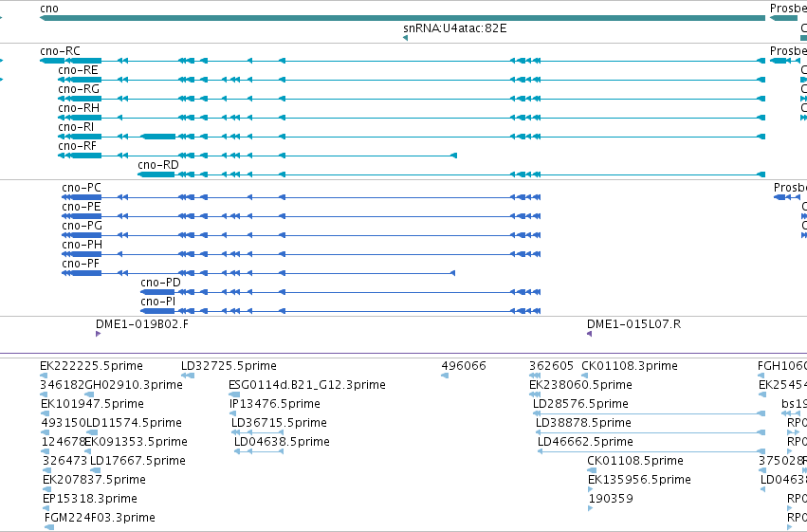
Task: Click the cno-RF transcript label
Action: pos(77,146)
